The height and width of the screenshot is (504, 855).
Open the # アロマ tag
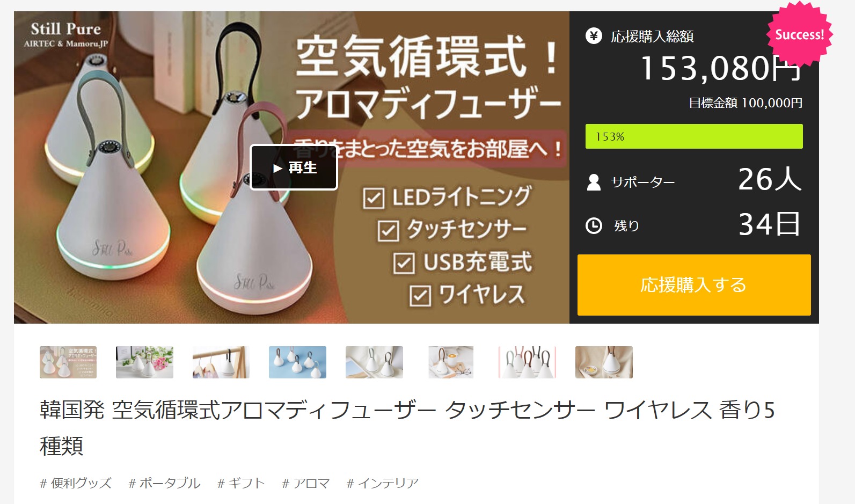(x=306, y=483)
